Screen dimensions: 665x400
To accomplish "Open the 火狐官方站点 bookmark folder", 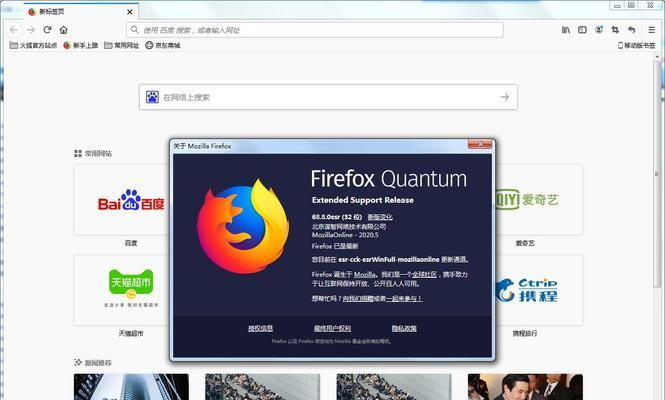I will [33, 45].
